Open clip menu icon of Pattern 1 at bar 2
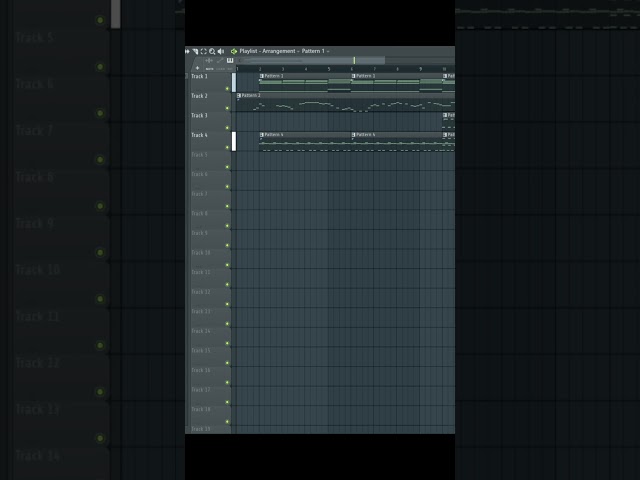The image size is (640, 480). (x=262, y=76)
